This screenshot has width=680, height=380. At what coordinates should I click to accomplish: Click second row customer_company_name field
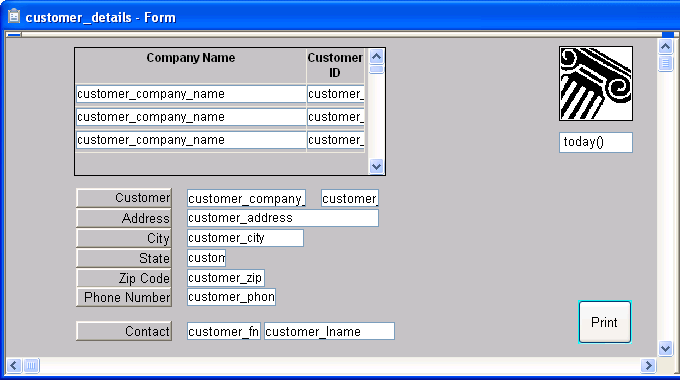(x=191, y=117)
